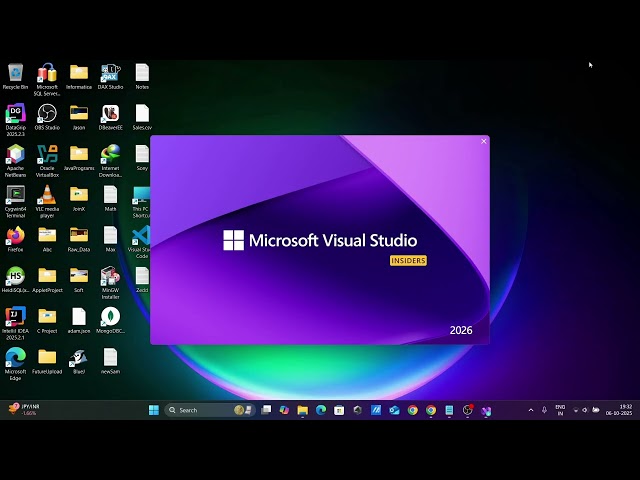Screen dimensions: 640x480
Task: Select the JavaPrograms folder on desktop
Action: coord(79,158)
